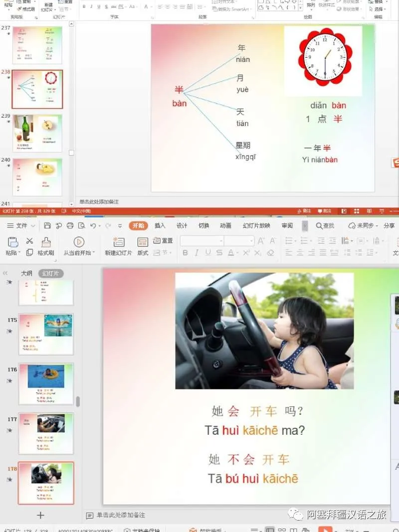The image size is (399, 532).
Task: Click the Normal view icon in PowerPoint status bar
Action: [x=344, y=211]
